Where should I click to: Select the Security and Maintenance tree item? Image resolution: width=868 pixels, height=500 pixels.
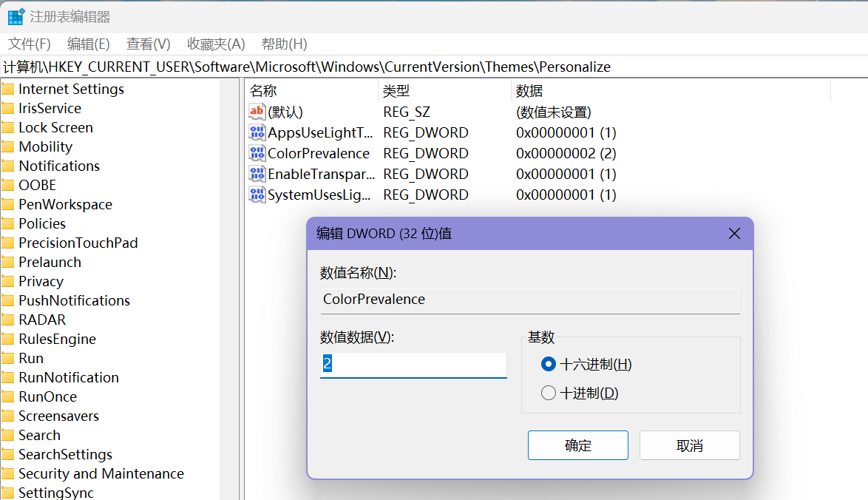(101, 474)
